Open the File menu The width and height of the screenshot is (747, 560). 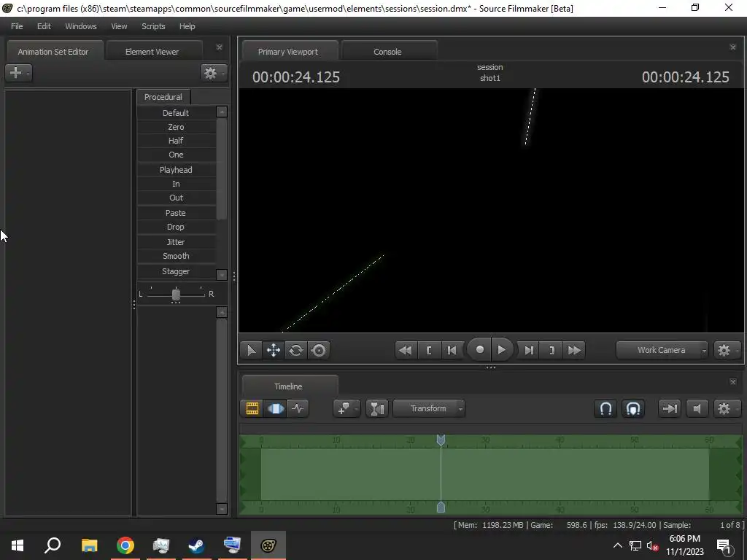click(17, 26)
